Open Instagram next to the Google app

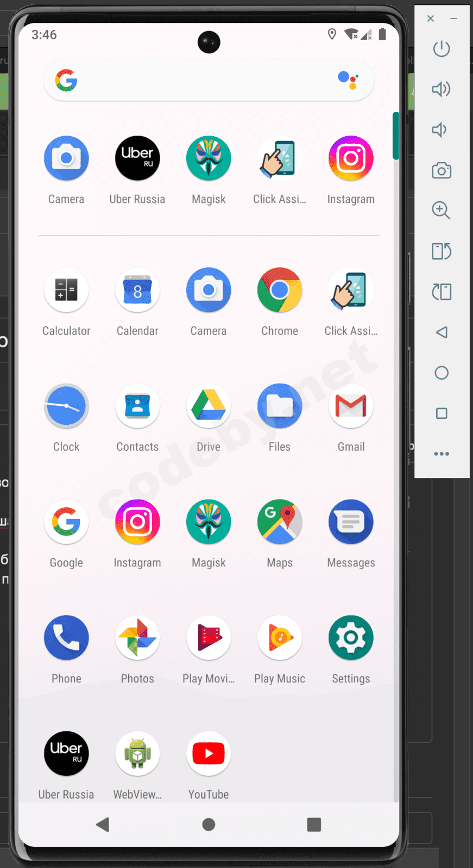tap(137, 522)
